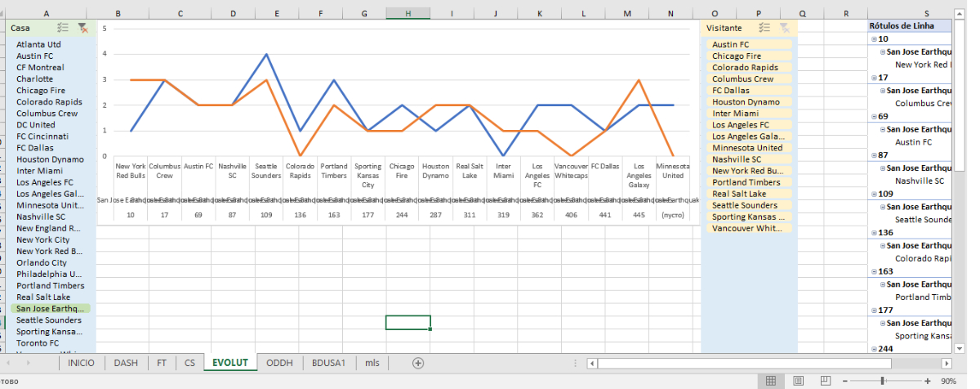Open the DASH sheet tab
The height and width of the screenshot is (389, 980).
126,363
